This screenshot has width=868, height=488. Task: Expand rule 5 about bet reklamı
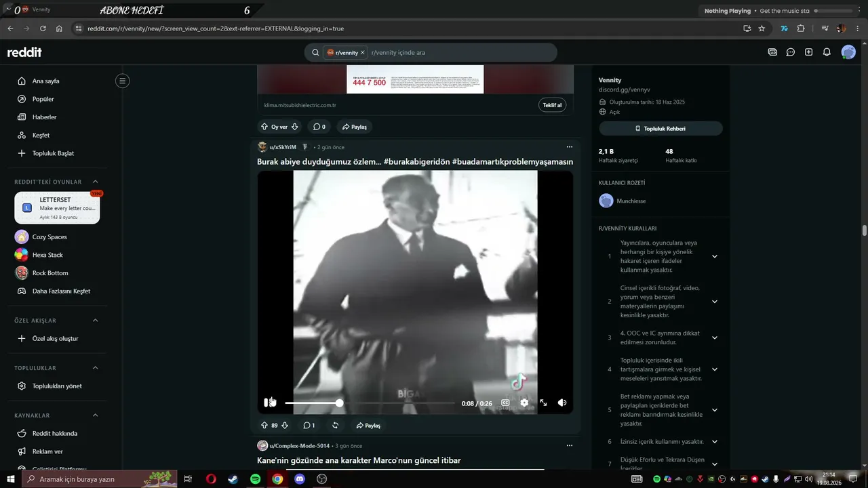(x=715, y=410)
